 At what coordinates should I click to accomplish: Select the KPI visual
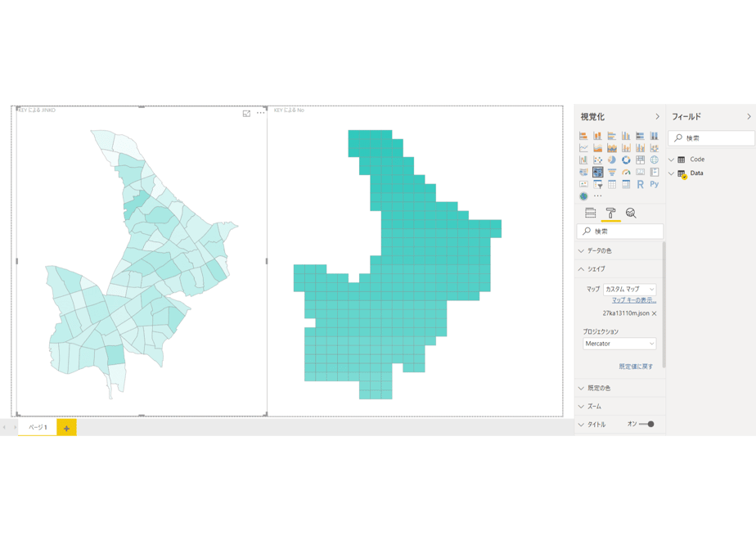[x=583, y=184]
